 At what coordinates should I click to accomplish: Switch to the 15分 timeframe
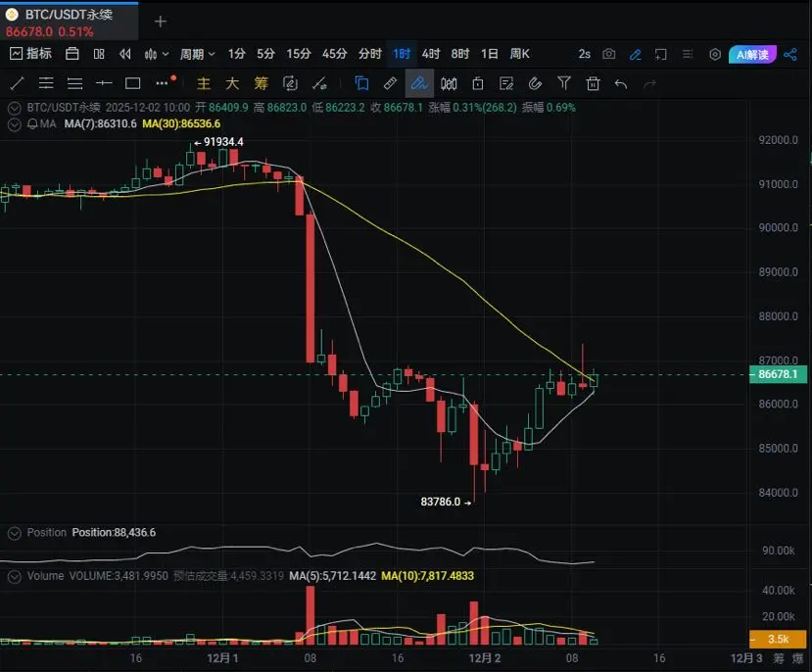click(299, 53)
